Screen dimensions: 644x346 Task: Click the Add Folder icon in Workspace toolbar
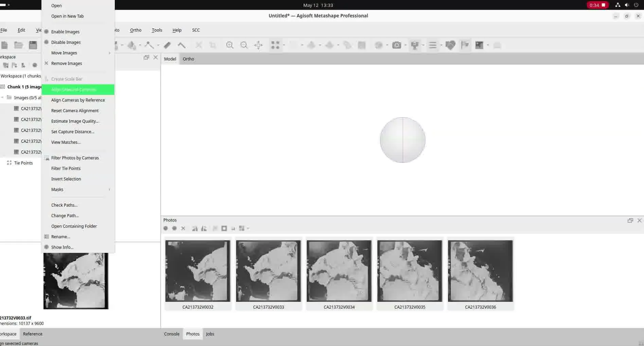[23, 65]
